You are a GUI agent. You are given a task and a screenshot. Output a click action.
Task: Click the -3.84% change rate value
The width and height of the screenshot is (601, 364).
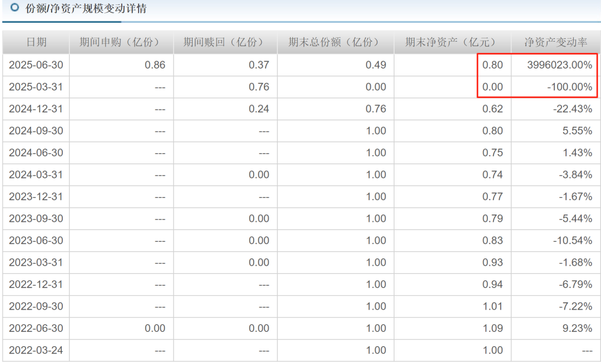pos(575,174)
